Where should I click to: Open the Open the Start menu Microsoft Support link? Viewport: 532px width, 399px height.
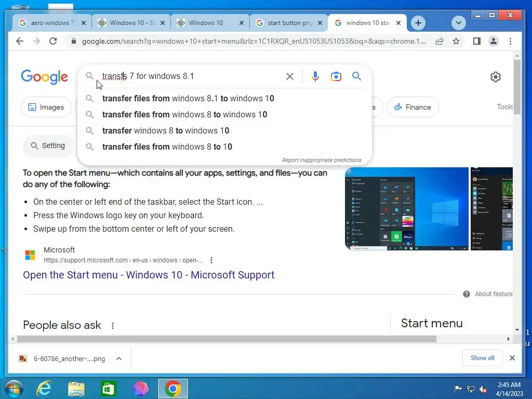point(149,275)
